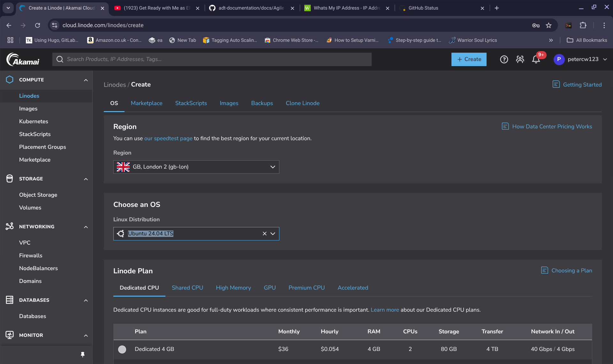613x364 pixels.
Task: Click the blue Create button
Action: (469, 59)
